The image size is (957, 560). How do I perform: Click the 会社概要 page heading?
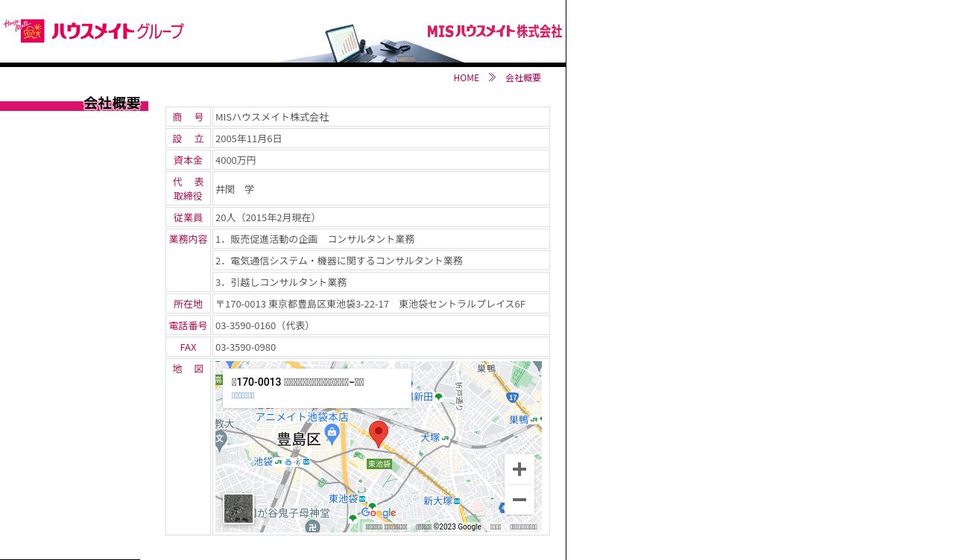click(x=112, y=104)
